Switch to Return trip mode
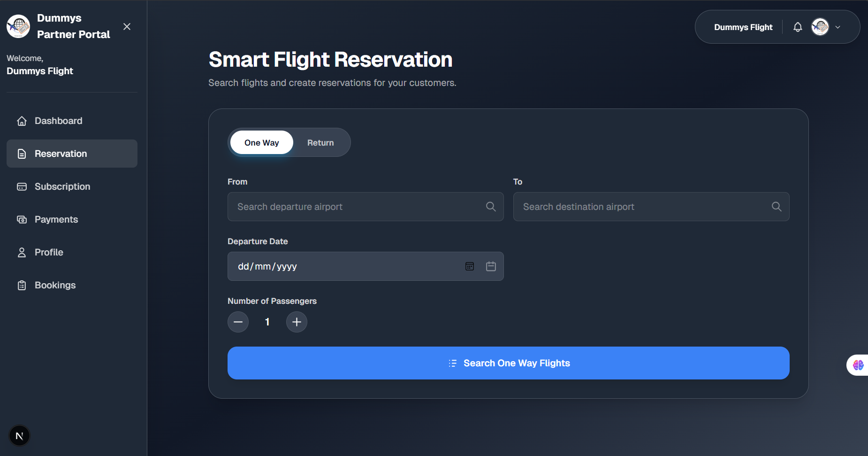This screenshot has height=456, width=868. click(320, 142)
